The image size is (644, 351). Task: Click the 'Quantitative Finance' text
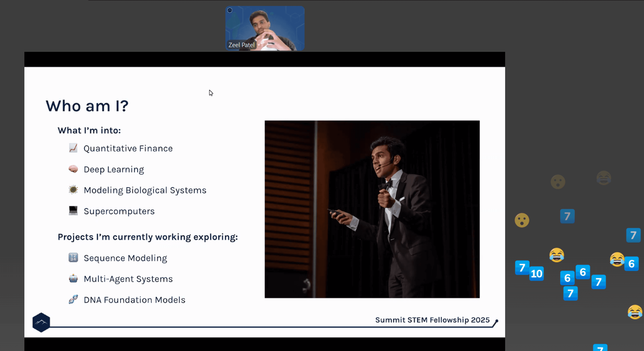click(x=128, y=148)
